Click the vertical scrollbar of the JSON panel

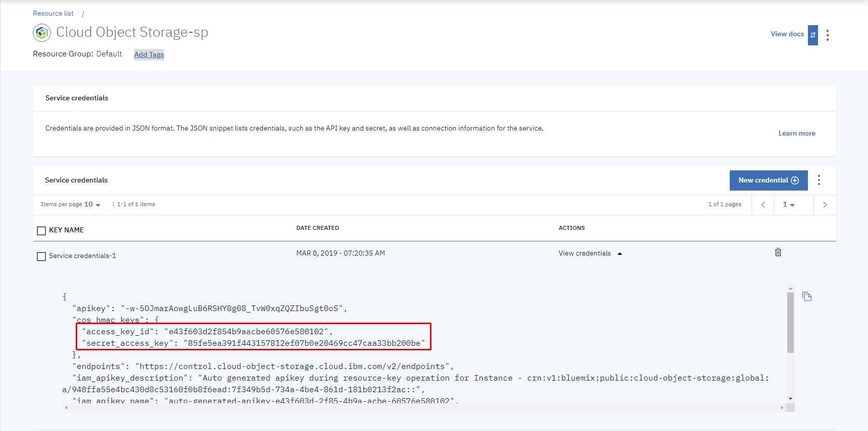pos(790,323)
